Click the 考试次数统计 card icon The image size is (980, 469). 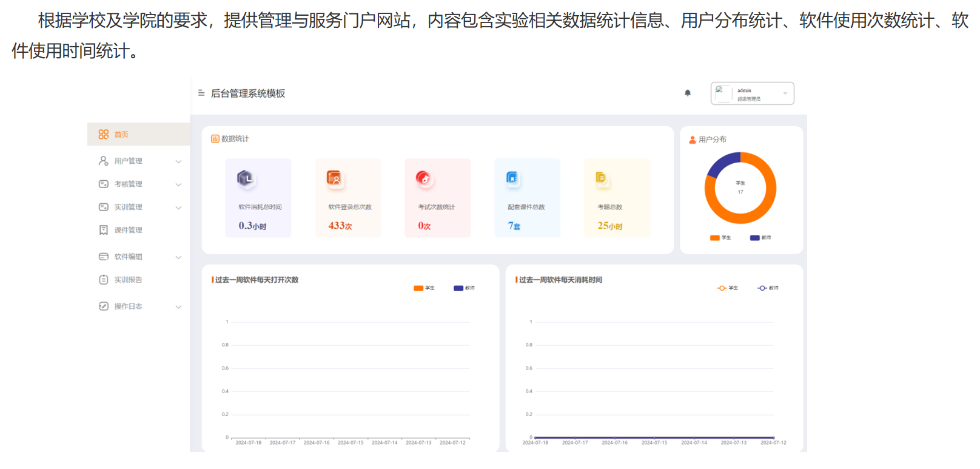(x=424, y=178)
